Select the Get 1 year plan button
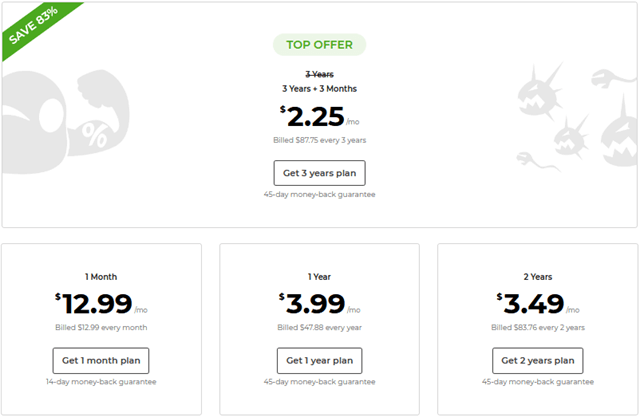 pyautogui.click(x=319, y=360)
